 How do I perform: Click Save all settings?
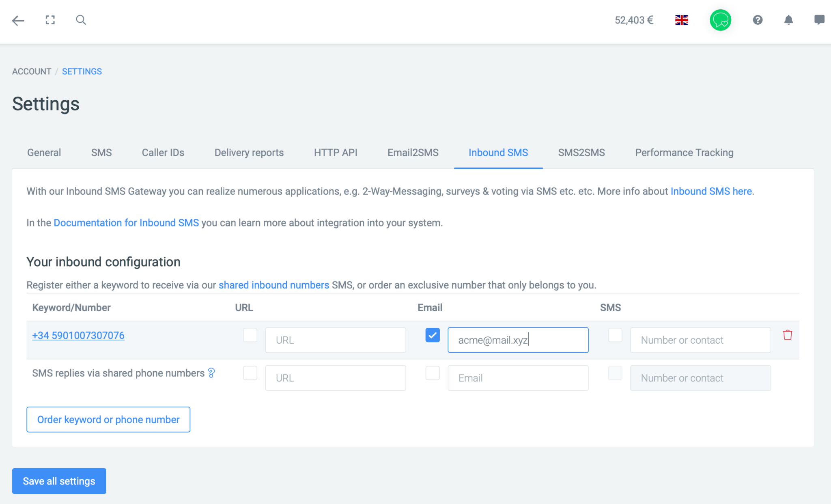pos(59,481)
